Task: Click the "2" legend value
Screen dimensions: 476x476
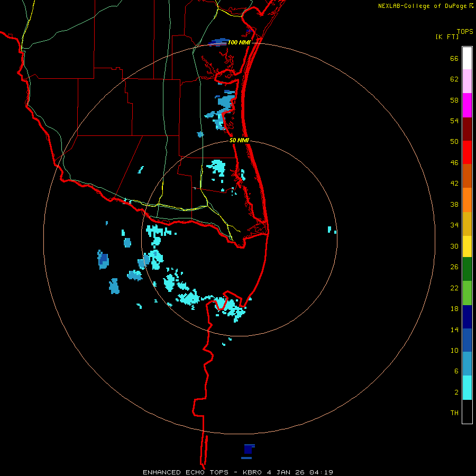Action: pyautogui.click(x=456, y=392)
